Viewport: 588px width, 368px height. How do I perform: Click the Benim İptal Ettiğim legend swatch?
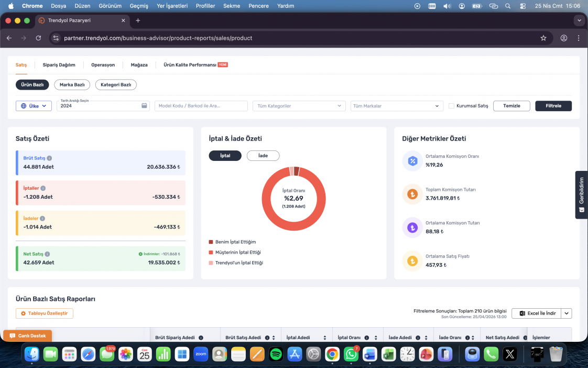211,242
